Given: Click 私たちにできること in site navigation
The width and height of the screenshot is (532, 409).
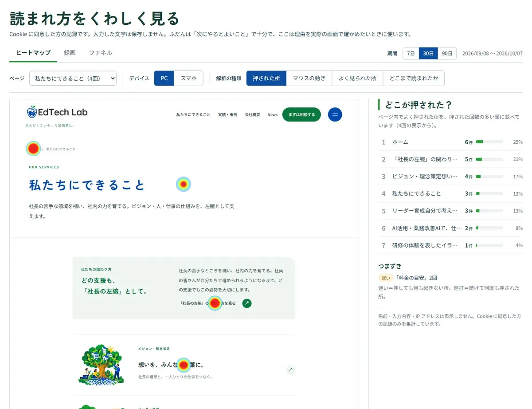Looking at the screenshot, I should (x=193, y=114).
